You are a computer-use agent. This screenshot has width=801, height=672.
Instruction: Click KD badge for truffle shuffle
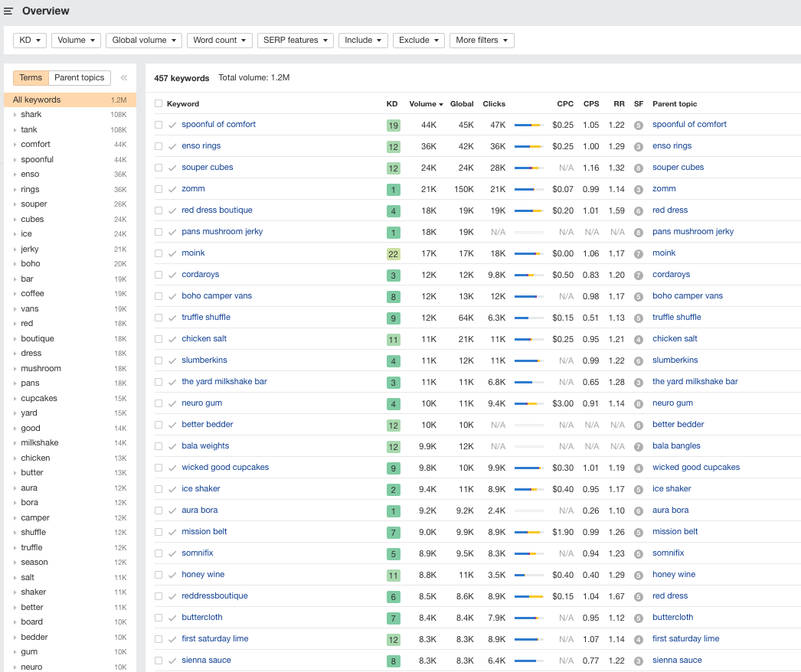click(x=394, y=318)
